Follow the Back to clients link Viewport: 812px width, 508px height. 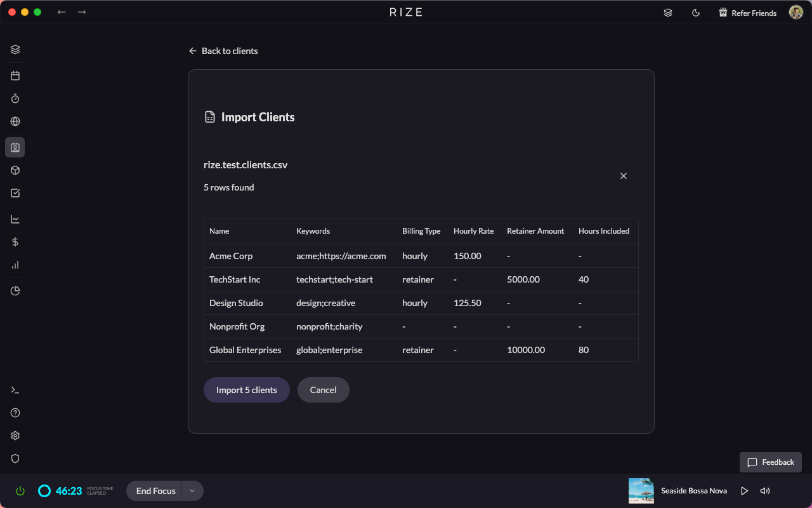tap(223, 50)
